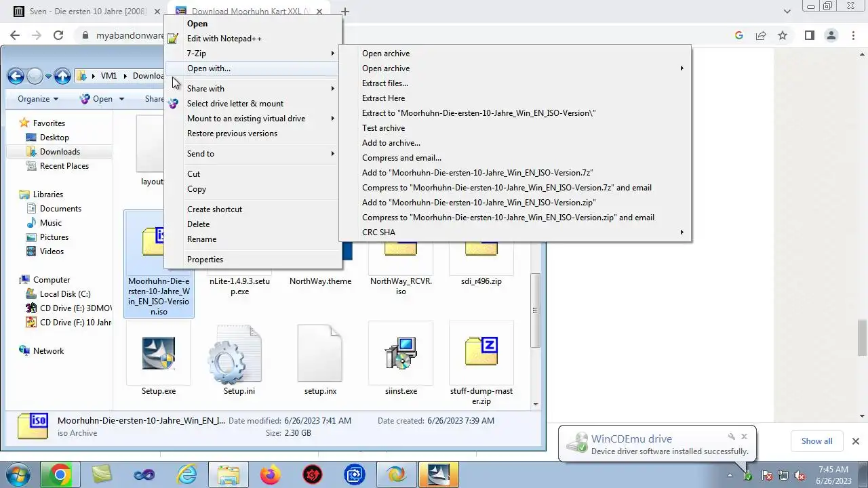
Task: Select Edit with Notepad++
Action: (252, 39)
